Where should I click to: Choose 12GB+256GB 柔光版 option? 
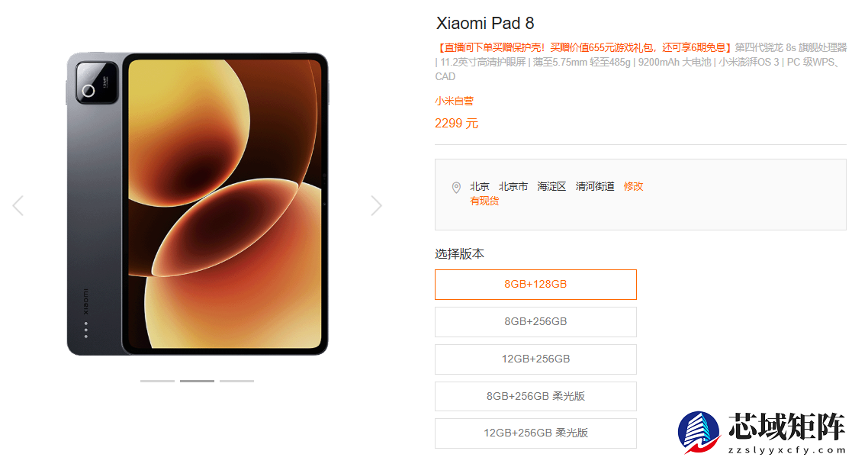[x=535, y=433]
